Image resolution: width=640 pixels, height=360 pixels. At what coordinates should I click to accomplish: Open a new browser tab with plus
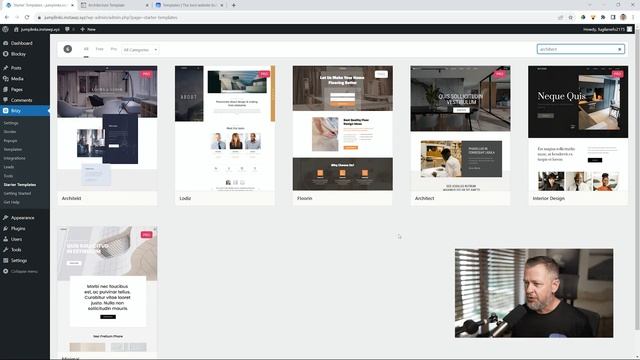click(x=233, y=5)
